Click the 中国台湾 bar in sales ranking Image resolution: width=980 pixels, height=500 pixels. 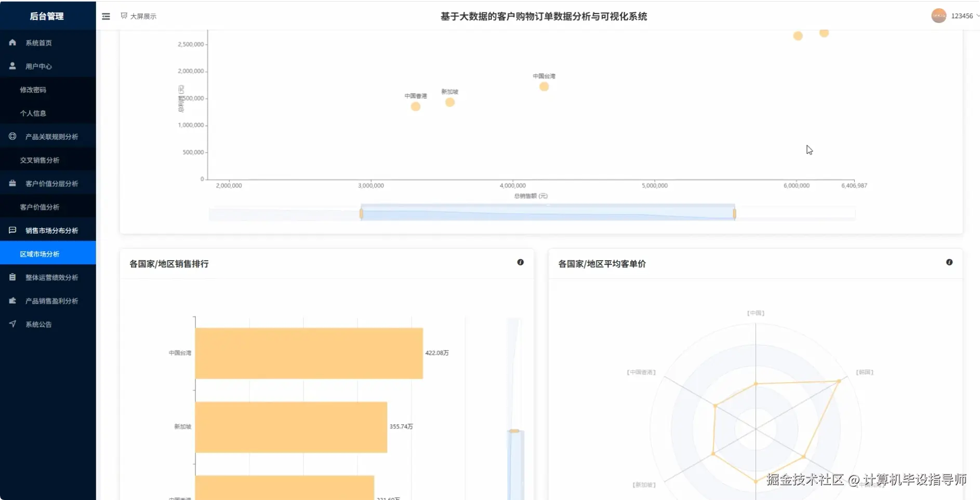[309, 353]
